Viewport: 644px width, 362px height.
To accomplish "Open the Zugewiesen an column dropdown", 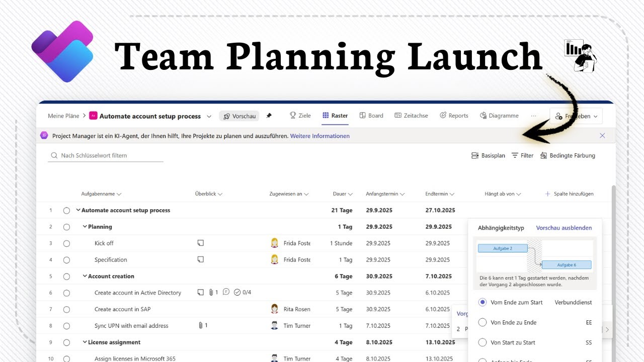I will pos(306,194).
